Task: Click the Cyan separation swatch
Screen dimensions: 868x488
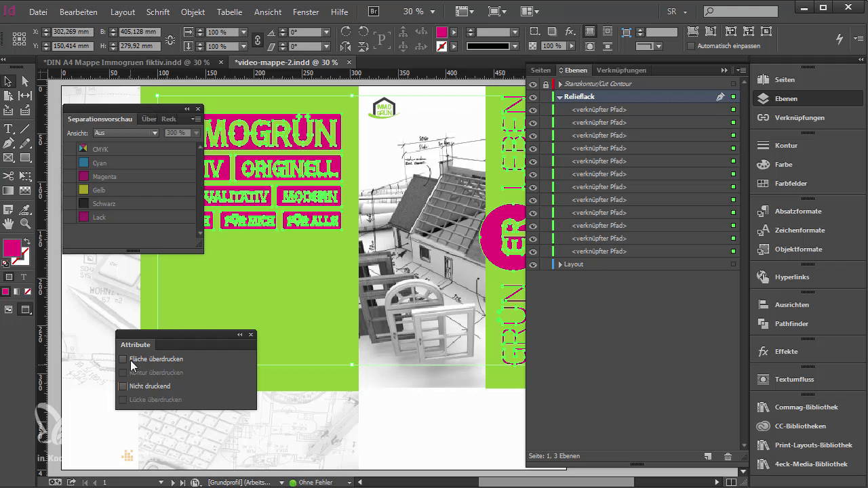Action: point(83,163)
